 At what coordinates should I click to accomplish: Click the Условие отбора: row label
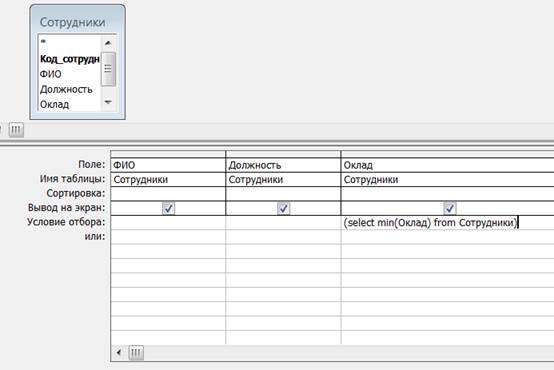(66, 222)
